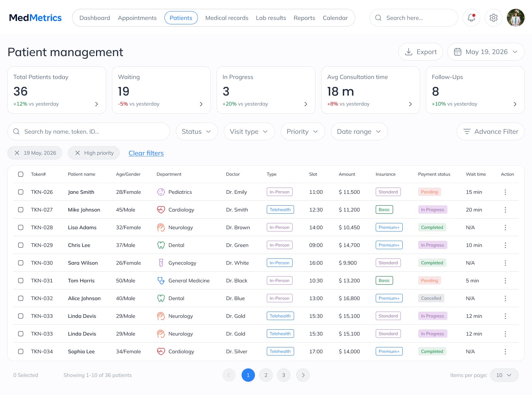Switch to the Reports tab
This screenshot has height=395, width=532.
pos(304,18)
